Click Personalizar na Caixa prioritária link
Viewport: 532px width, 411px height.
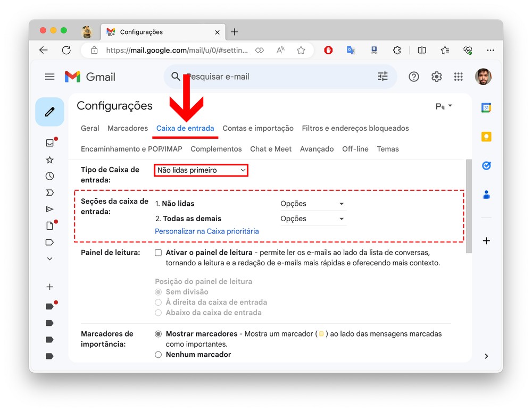[206, 231]
